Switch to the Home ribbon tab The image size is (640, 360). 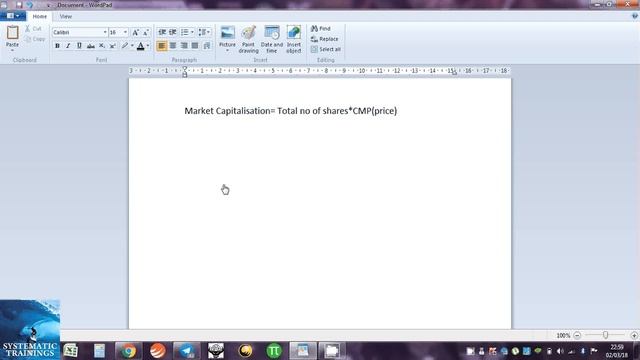(40, 16)
